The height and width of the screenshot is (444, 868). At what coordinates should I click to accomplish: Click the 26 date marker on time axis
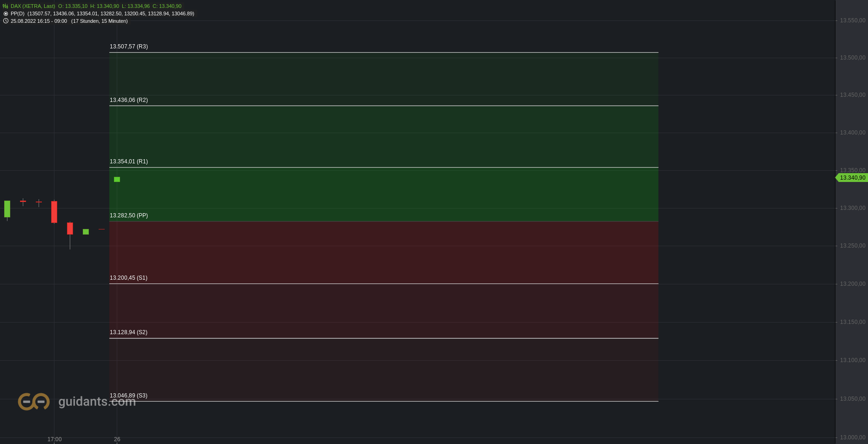pyautogui.click(x=117, y=439)
